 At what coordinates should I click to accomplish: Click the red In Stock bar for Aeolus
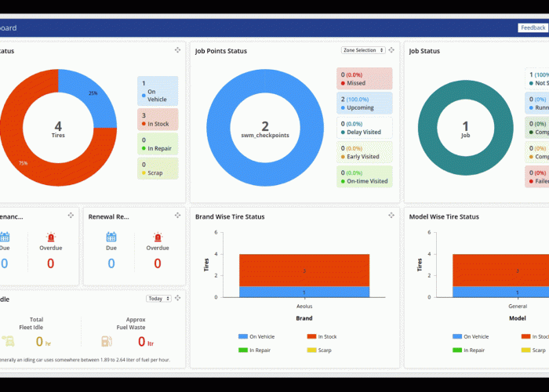click(304, 270)
